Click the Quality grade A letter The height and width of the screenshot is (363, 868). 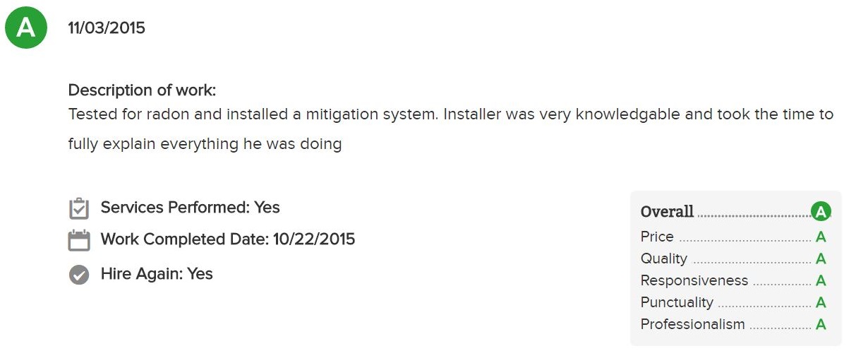point(821,259)
